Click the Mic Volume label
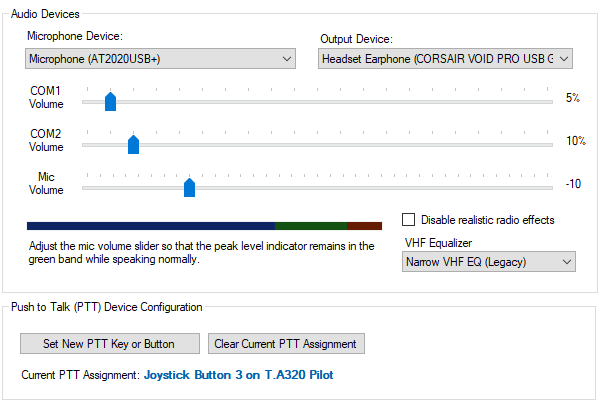Screen dimensions: 600x405 tap(46, 183)
